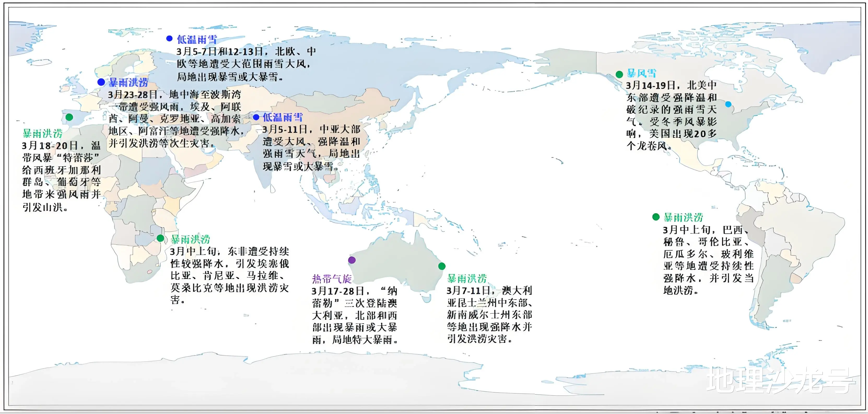Viewport: 868px width, 414px height.
Task: Click the green 暴雨洪涝 heading above 3月18-20日
Action: click(x=43, y=134)
